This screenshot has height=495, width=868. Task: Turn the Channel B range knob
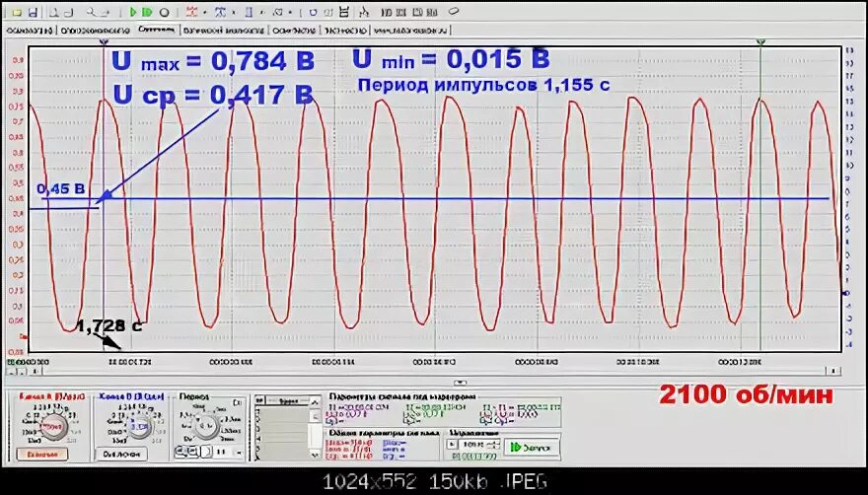[x=138, y=426]
